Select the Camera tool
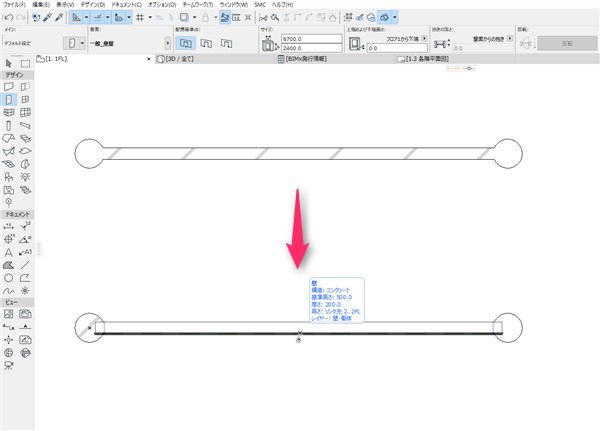 8,366
